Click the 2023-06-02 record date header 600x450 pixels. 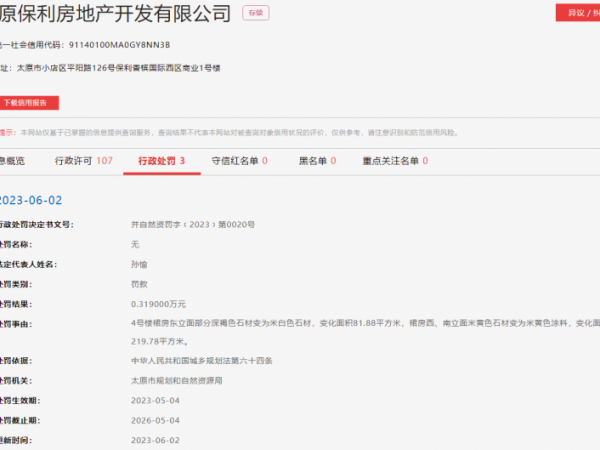click(33, 199)
